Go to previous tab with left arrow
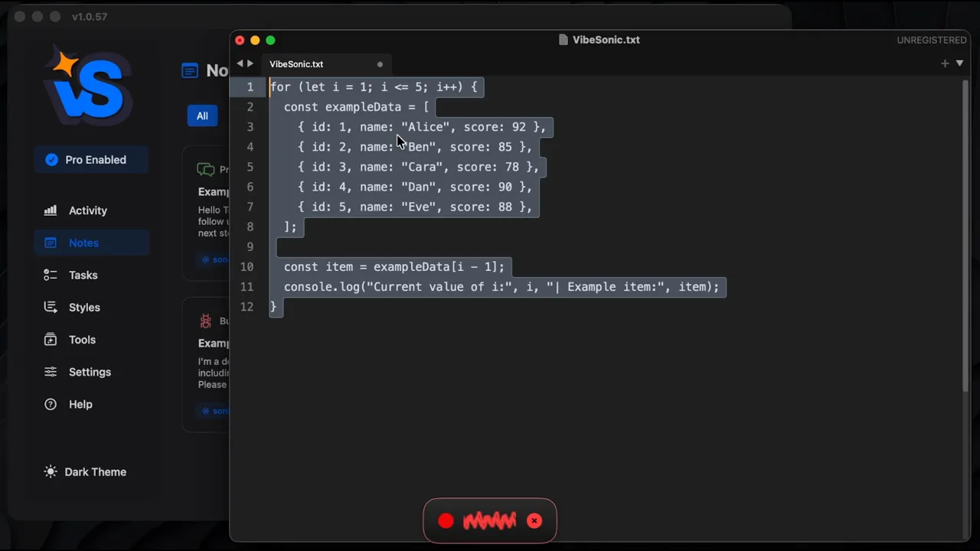This screenshot has width=980, height=551. pos(240,64)
